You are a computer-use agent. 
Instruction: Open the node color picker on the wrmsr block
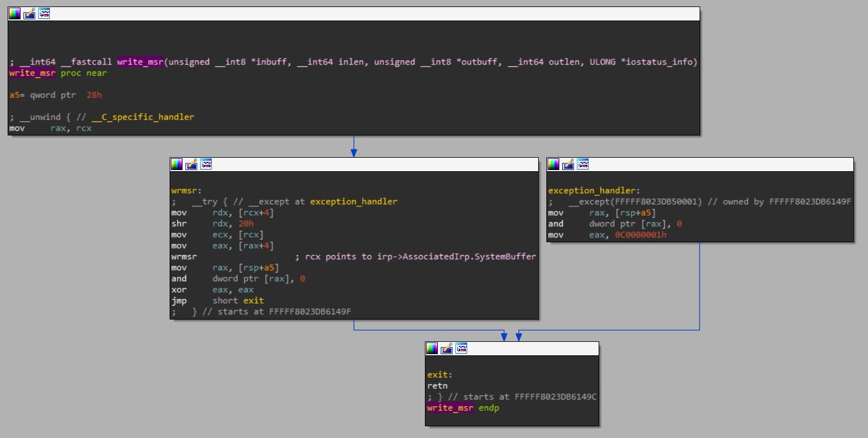177,164
